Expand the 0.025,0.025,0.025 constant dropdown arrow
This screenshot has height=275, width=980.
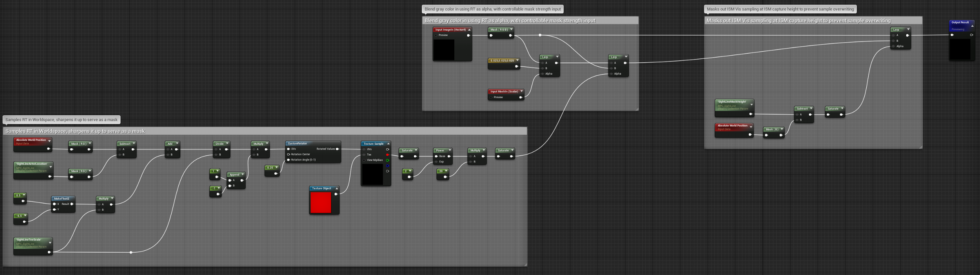coord(517,60)
